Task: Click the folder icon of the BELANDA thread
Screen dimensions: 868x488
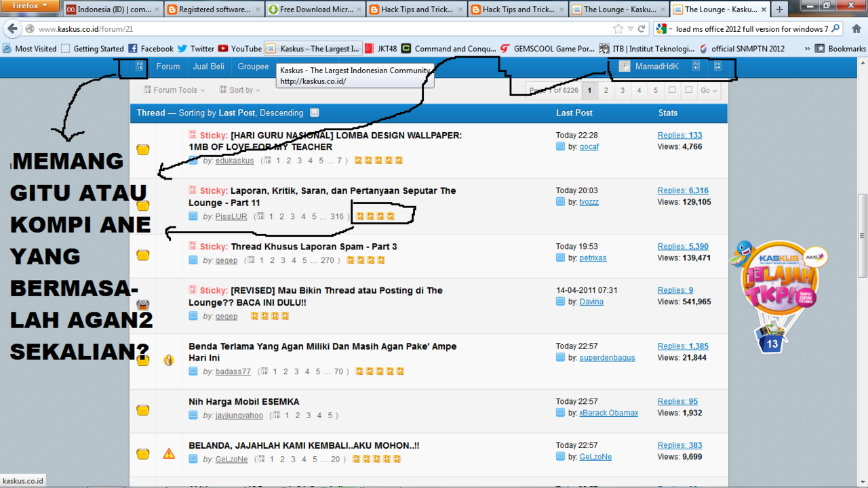Action: tap(142, 453)
